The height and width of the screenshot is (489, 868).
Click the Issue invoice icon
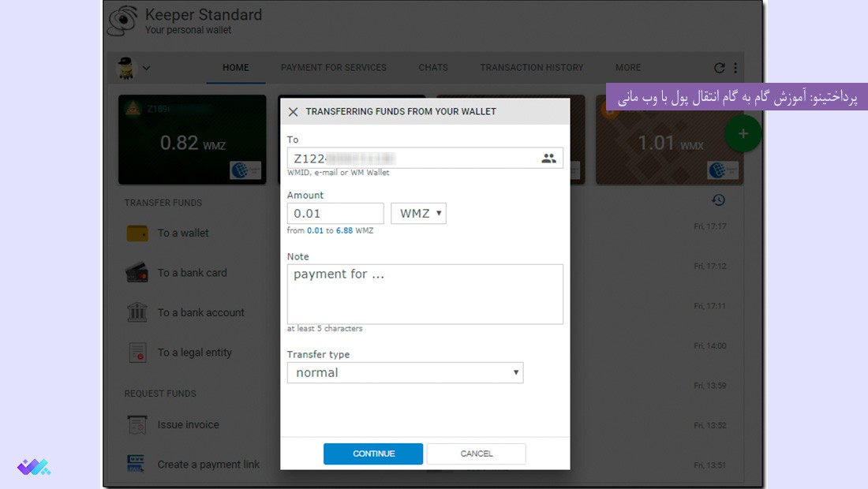point(137,425)
